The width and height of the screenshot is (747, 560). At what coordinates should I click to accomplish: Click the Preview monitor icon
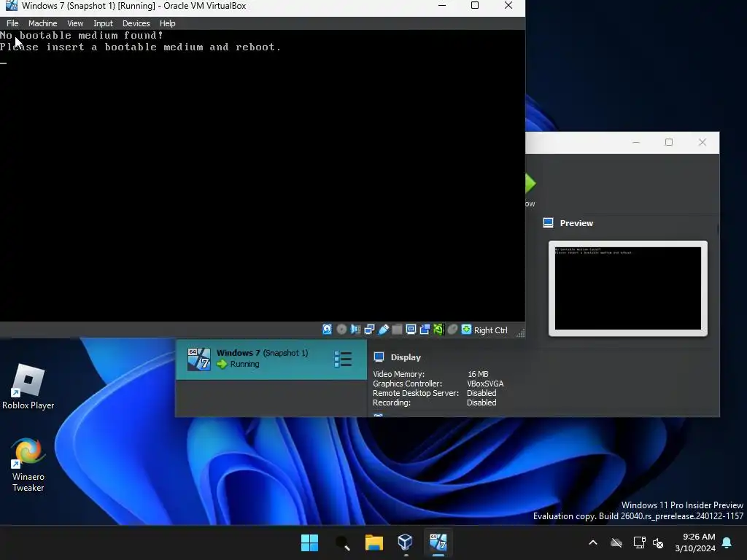pyautogui.click(x=549, y=223)
